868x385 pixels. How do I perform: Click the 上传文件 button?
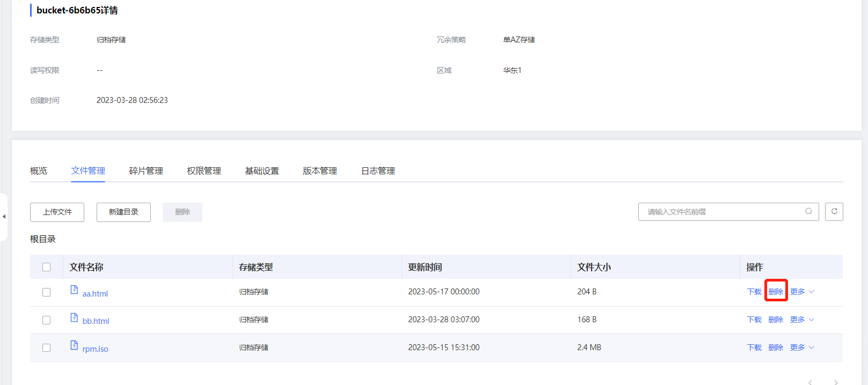57,212
